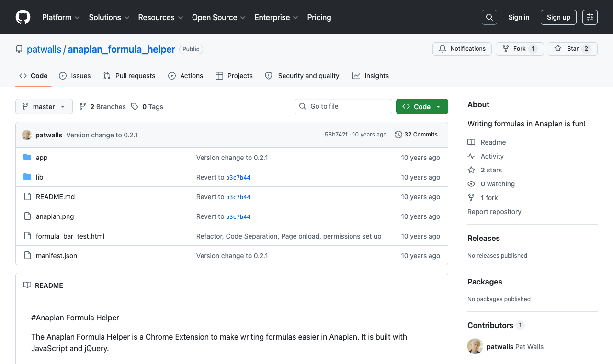The image size is (613, 364).
Task: Expand the Resources menu
Action: [x=160, y=17]
